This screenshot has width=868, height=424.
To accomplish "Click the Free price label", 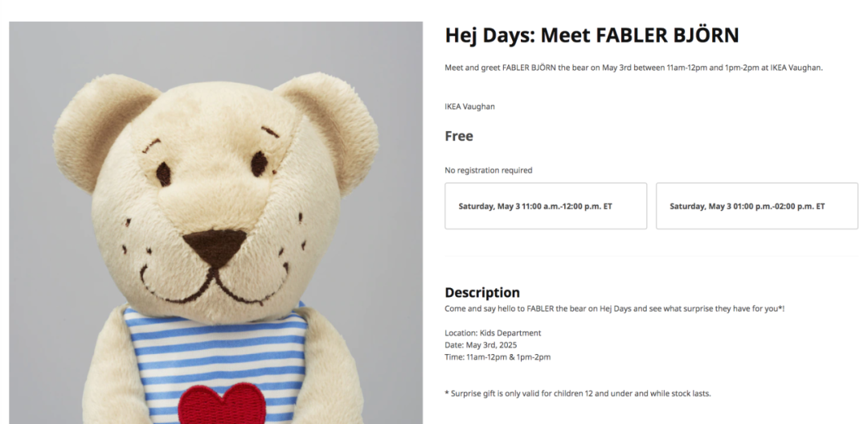I will point(459,136).
